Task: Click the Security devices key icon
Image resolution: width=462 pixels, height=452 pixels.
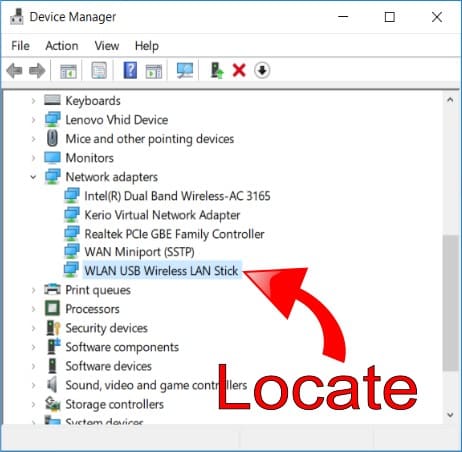Action: coord(53,328)
